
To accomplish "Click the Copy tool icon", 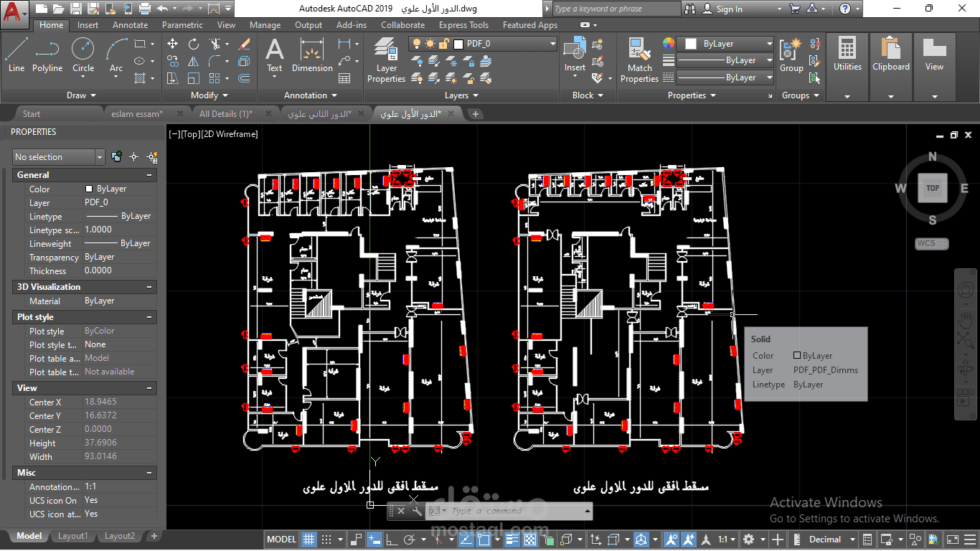I will (x=173, y=61).
